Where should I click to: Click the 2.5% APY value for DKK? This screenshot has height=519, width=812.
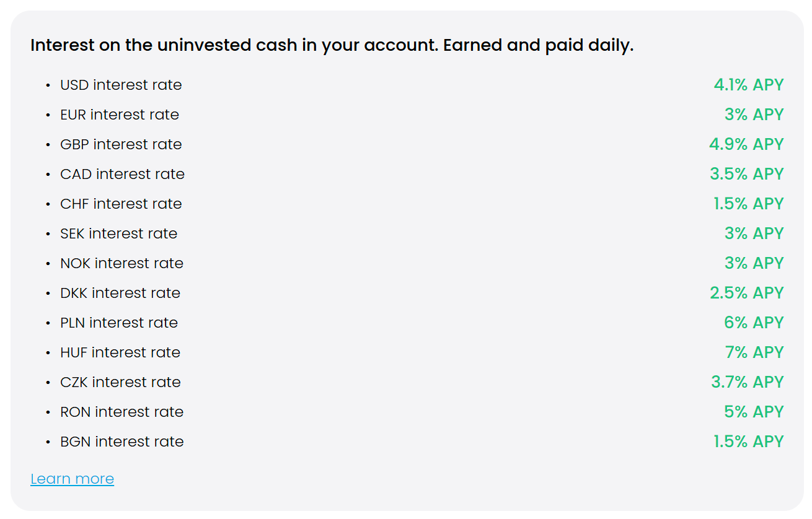(x=747, y=293)
